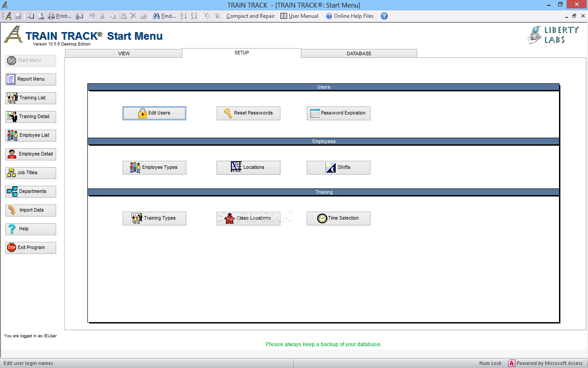Click the Users section header bar
The width and height of the screenshot is (588, 368).
click(324, 87)
